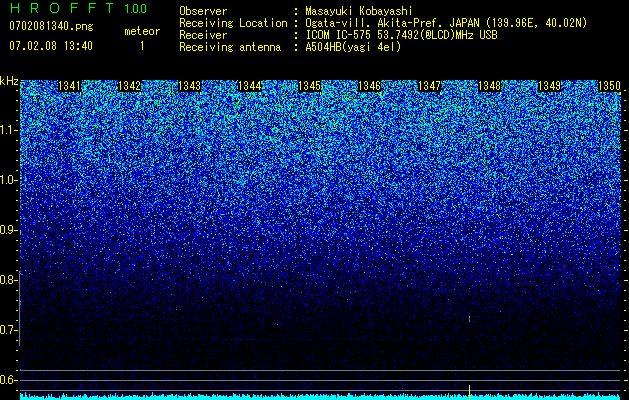The height and width of the screenshot is (400, 629).
Task: Click the 0.6 frequency axis label
Action: pos(8,380)
